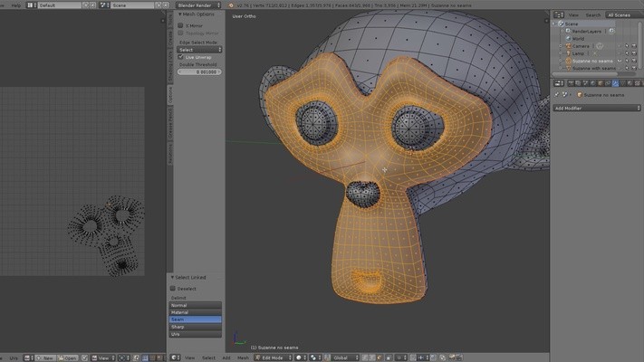Open the Blender Render engine dropdown
The image size is (644, 362).
pyautogui.click(x=198, y=5)
